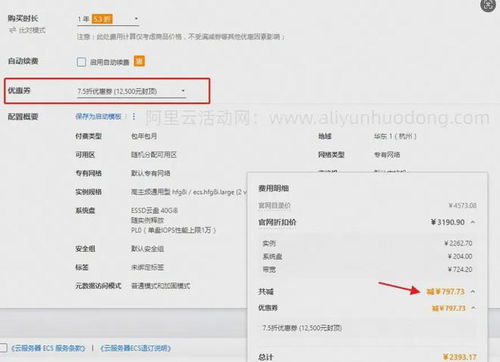The height and width of the screenshot is (362, 500).
Task: Collapse the 共减 total discount chevron
Action: point(473,292)
